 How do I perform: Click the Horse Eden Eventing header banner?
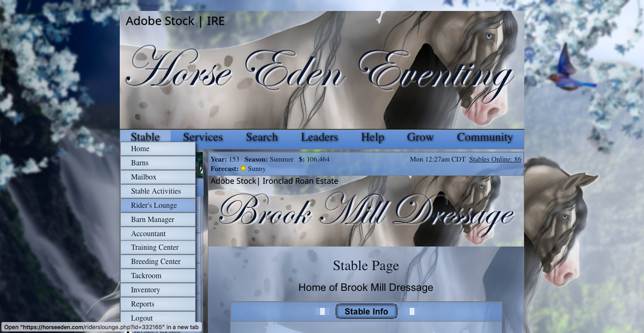[322, 70]
